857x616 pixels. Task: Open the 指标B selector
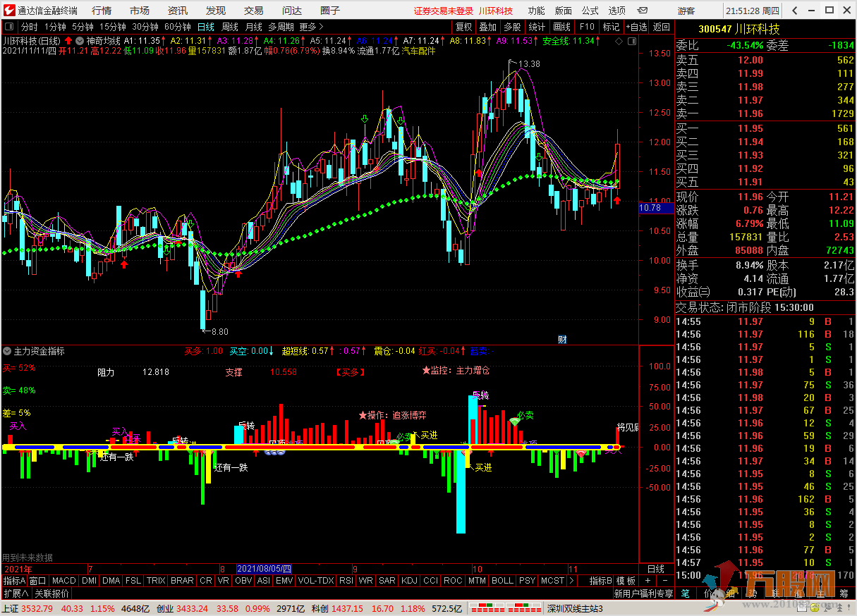pyautogui.click(x=600, y=581)
